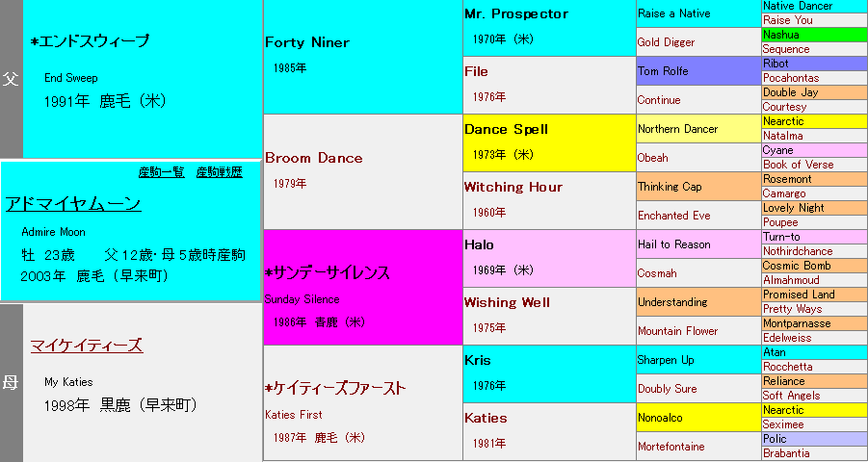Click Northern Dancer in fourth generation

[x=678, y=129]
